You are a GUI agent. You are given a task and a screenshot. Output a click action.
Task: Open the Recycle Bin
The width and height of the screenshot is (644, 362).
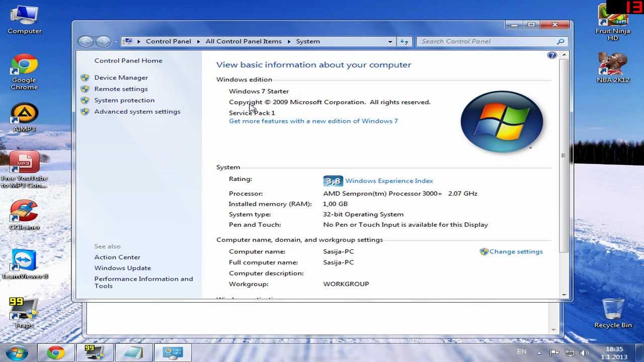click(613, 313)
